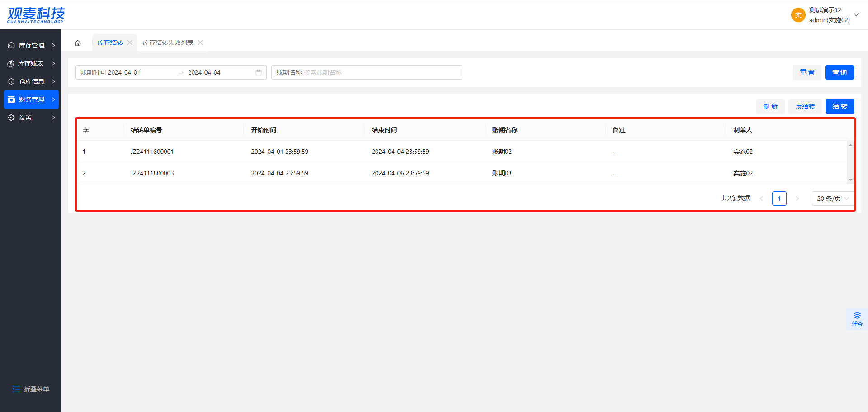
Task: Open the 库存管理 sidebar menu
Action: tap(31, 45)
